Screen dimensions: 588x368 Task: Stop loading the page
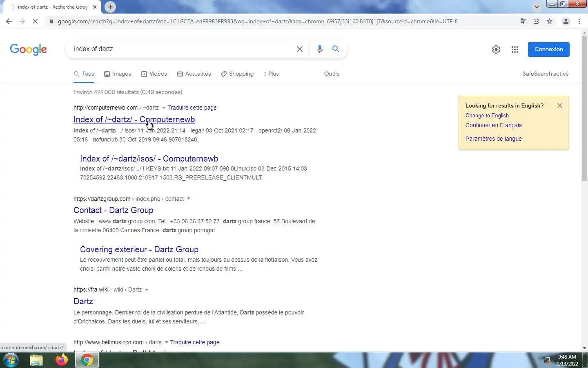point(35,21)
